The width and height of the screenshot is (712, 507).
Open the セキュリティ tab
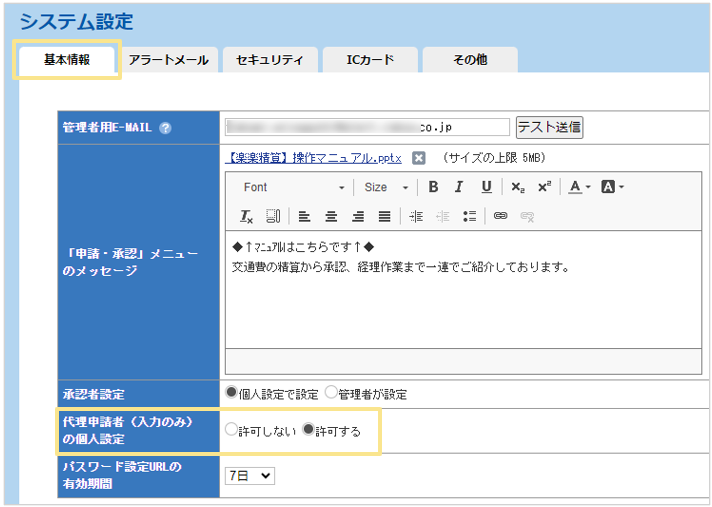pyautogui.click(x=269, y=60)
